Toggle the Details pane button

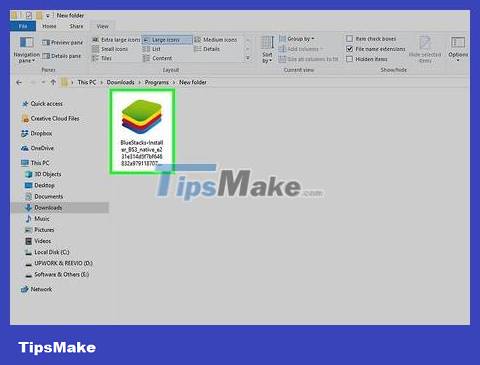pos(62,56)
